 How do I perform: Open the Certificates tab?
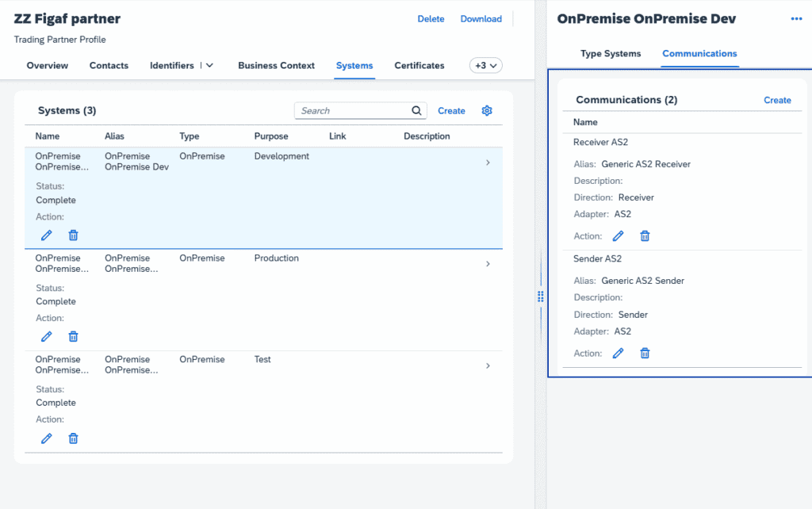(x=419, y=66)
